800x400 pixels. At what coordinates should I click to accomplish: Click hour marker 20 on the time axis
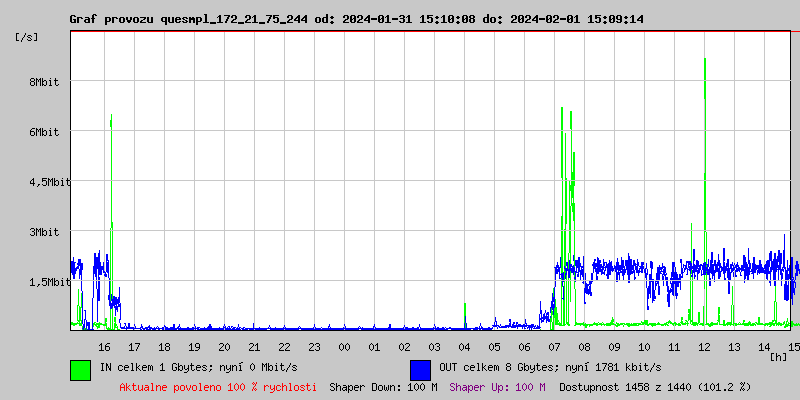pyautogui.click(x=224, y=346)
